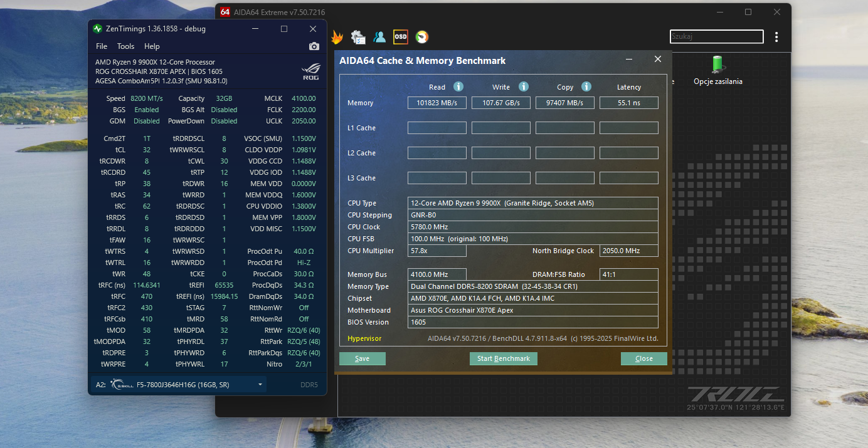This screenshot has height=448, width=868.
Task: Expand the A2 memory module dropdown
Action: pos(260,385)
